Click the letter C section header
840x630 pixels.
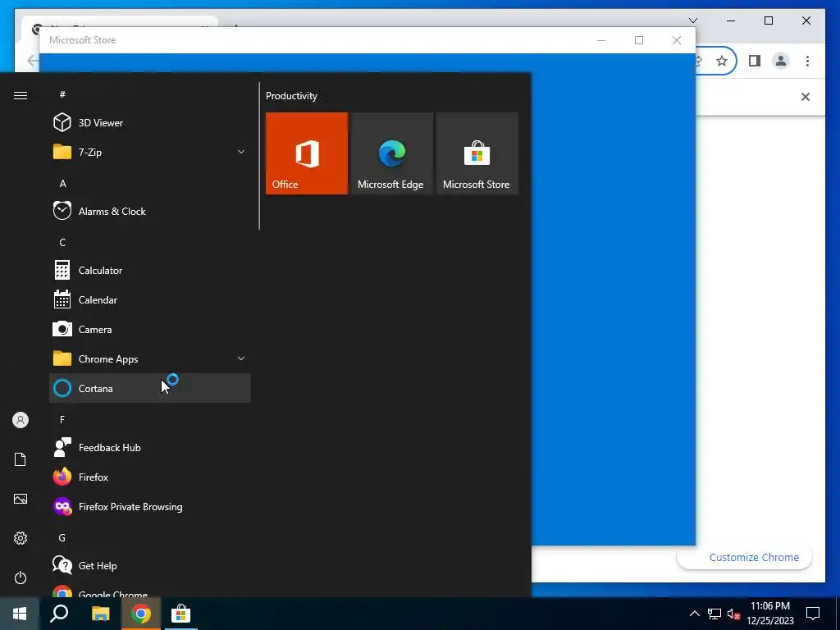(62, 243)
